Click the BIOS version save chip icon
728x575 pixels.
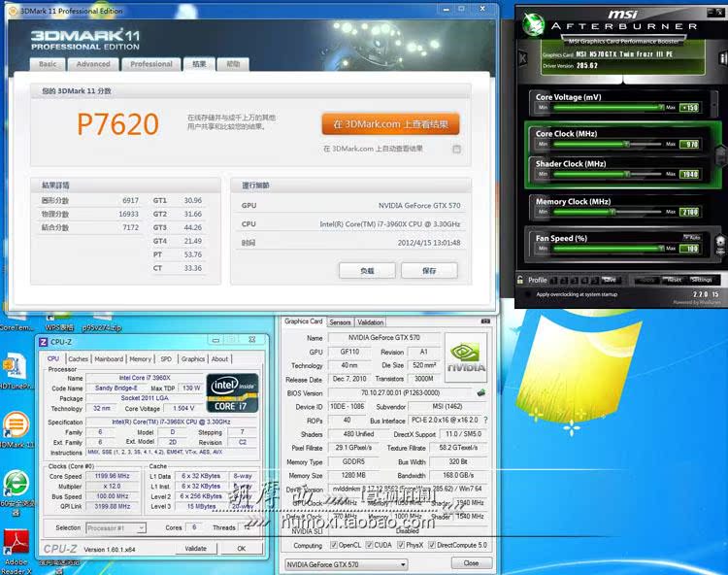(x=480, y=392)
